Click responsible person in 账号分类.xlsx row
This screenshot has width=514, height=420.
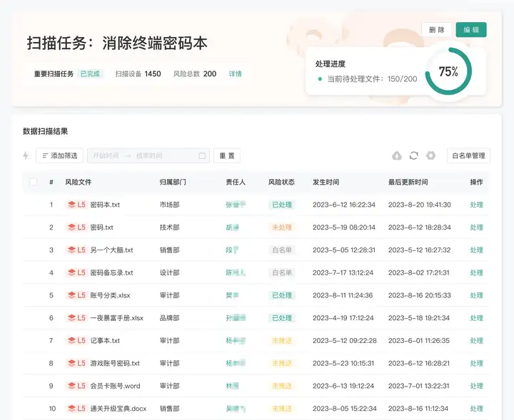[x=232, y=295]
